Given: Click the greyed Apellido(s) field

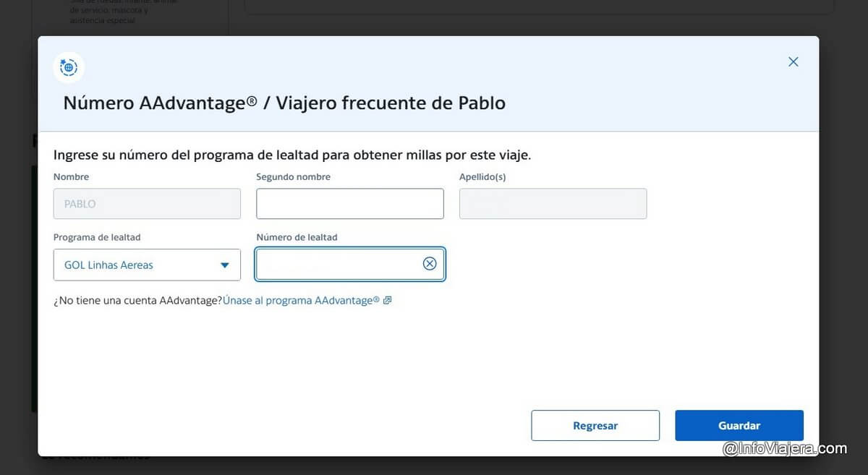Looking at the screenshot, I should 553,204.
